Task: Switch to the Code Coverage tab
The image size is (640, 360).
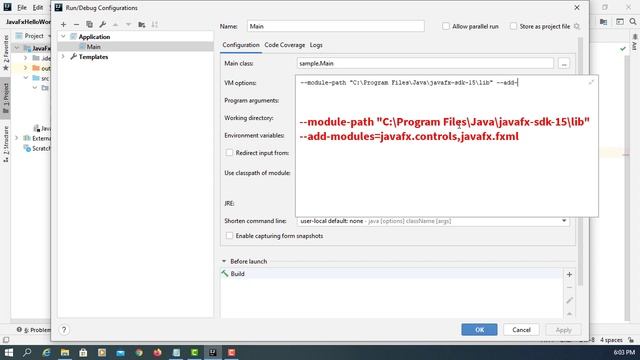Action: click(x=284, y=45)
